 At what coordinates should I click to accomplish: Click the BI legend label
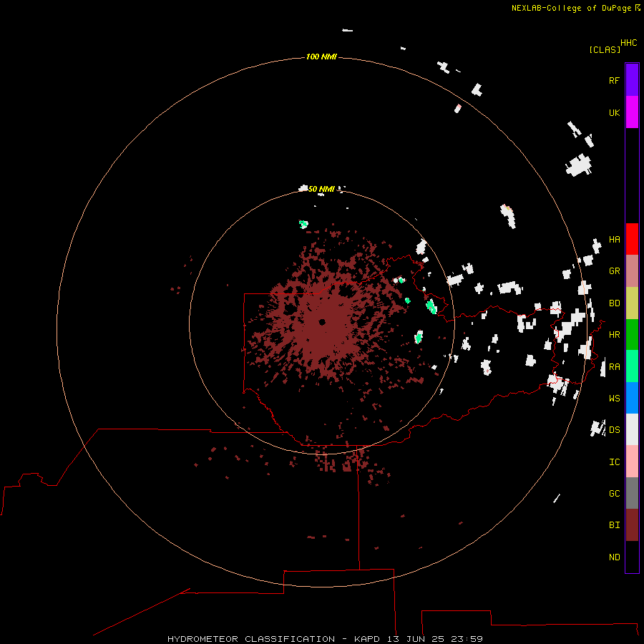pos(614,525)
